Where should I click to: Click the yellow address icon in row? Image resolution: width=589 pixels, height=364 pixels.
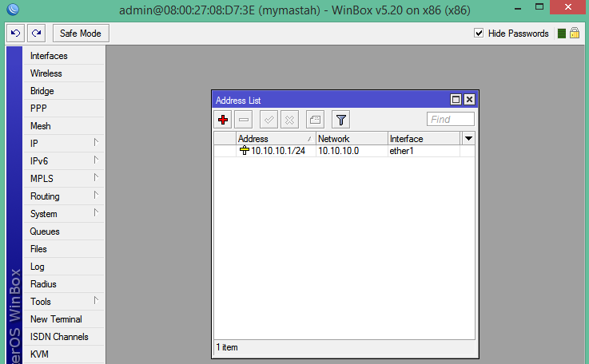(245, 151)
